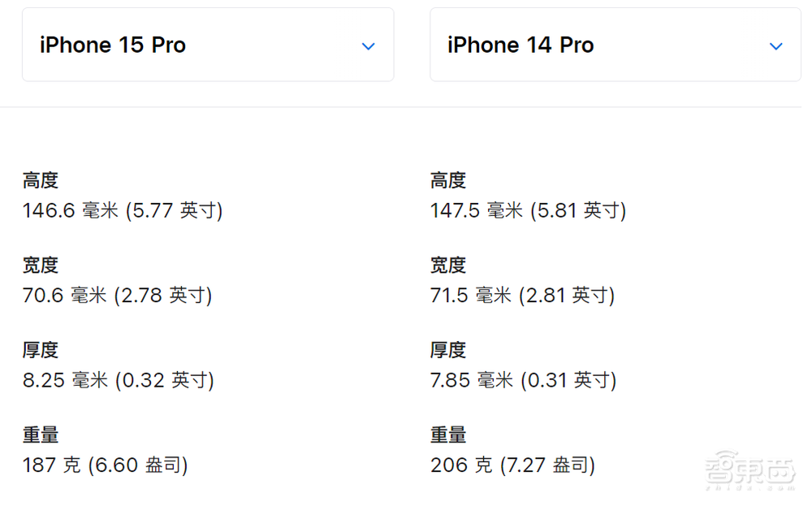Viewport: 812px width, 506px height.
Task: Select the 8.25 毫米 thickness value
Action: tap(118, 379)
